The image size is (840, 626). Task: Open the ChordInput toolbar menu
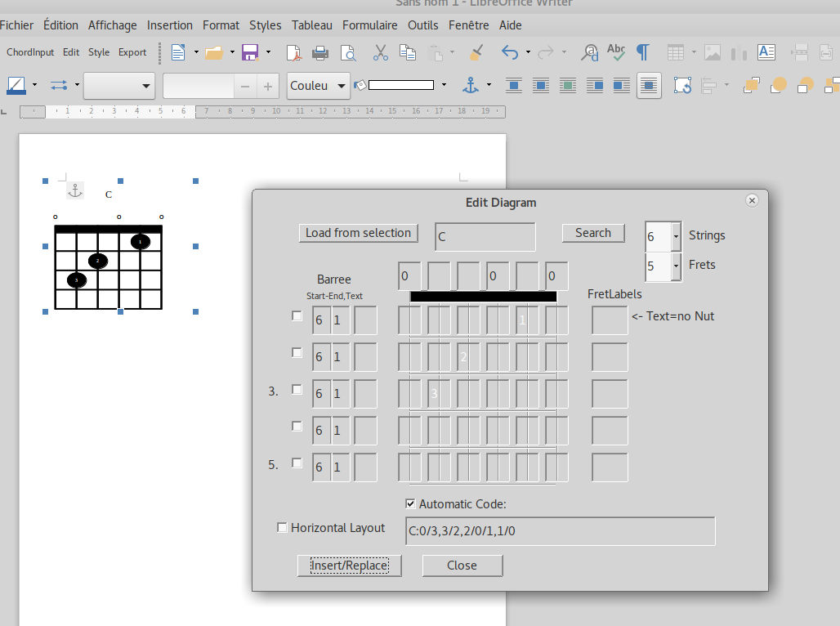tap(30, 52)
